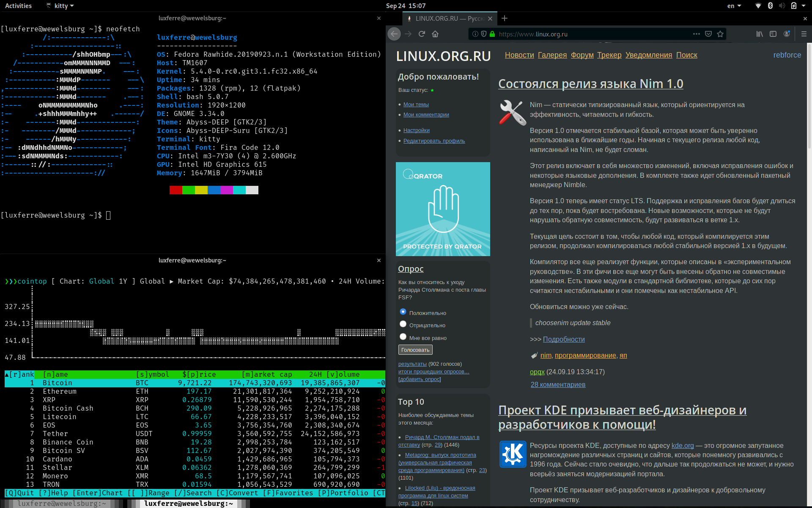Click the red neofetch color block
This screenshot has height=508, width=812.
(x=176, y=190)
